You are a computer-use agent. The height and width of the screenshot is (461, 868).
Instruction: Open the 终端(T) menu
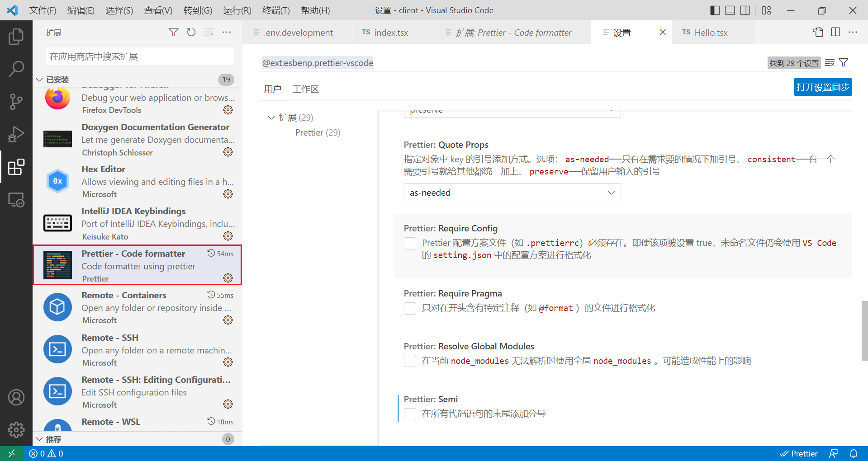point(275,10)
